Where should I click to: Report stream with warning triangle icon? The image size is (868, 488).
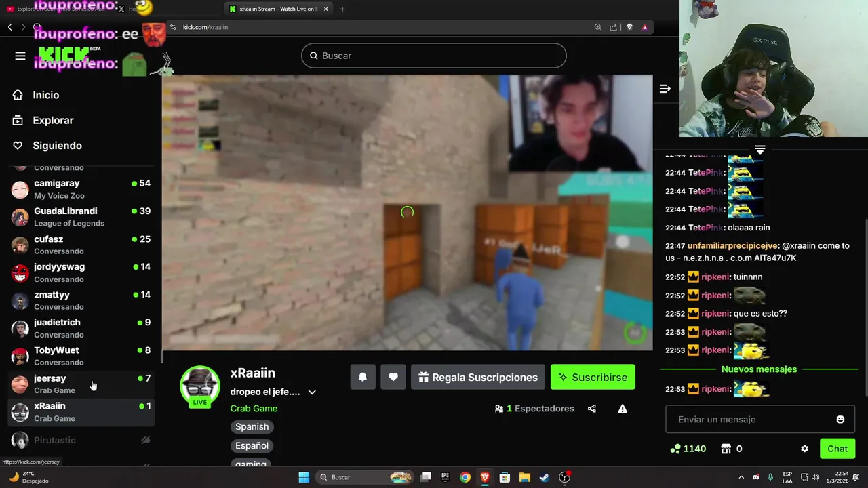point(623,409)
